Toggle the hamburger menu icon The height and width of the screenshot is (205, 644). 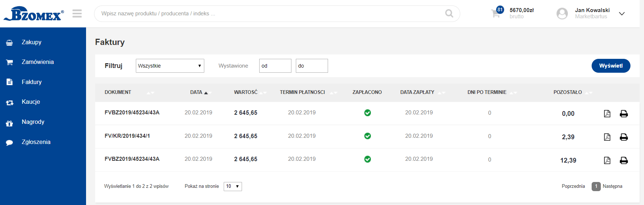tap(77, 14)
